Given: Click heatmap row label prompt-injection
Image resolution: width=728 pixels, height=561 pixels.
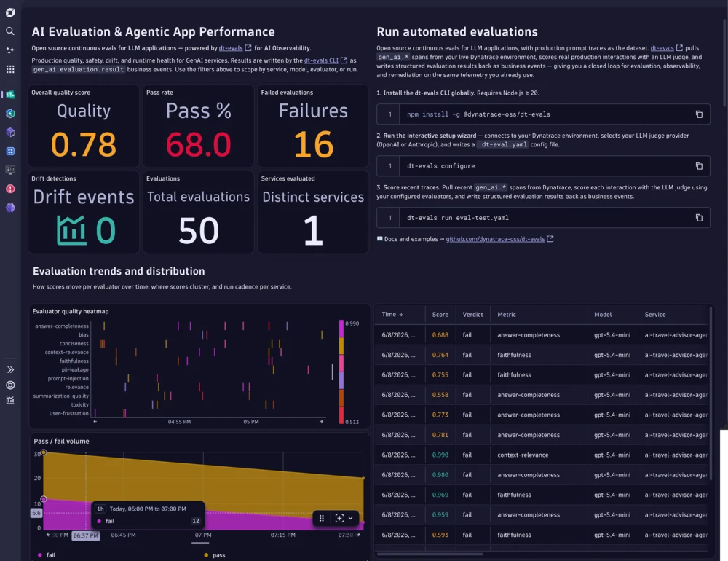Looking at the screenshot, I should coord(68,378).
